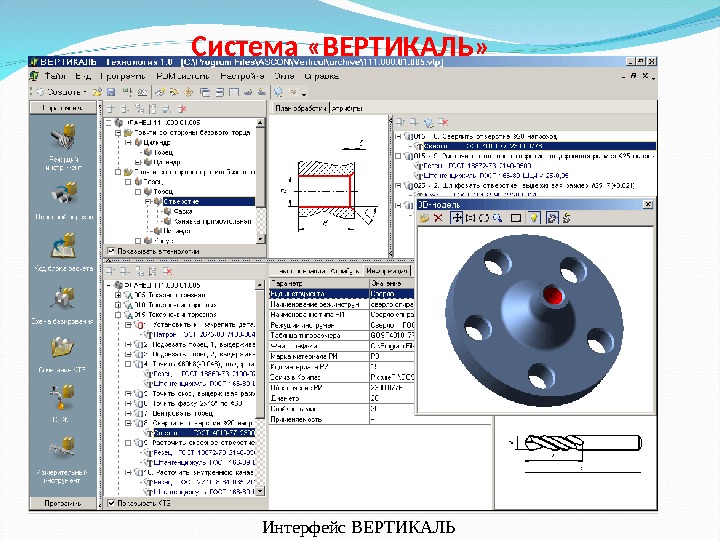Click the last refresh icon in 3D-модель toolbar
720x540 pixels.
click(x=567, y=218)
